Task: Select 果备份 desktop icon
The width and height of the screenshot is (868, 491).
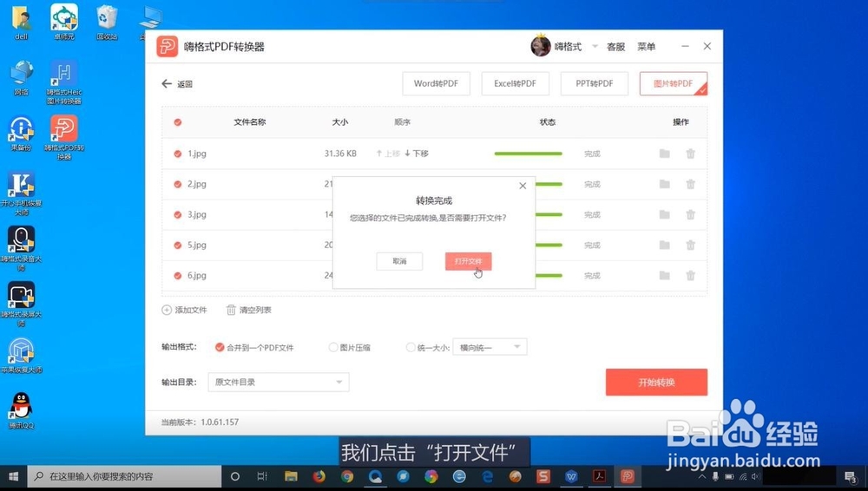Action: coord(21,134)
